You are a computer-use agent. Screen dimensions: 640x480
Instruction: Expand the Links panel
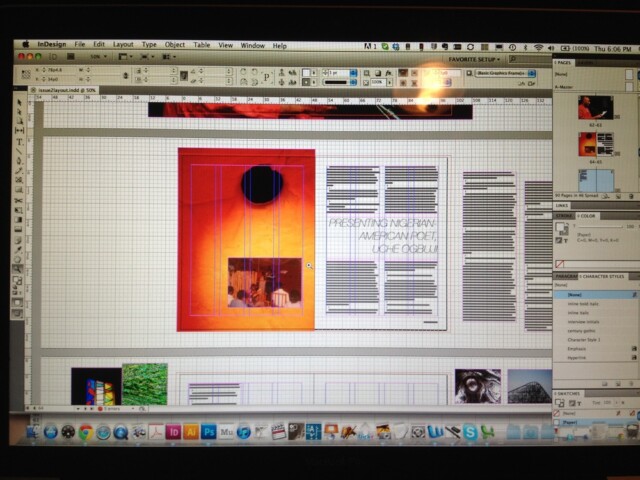[562, 206]
